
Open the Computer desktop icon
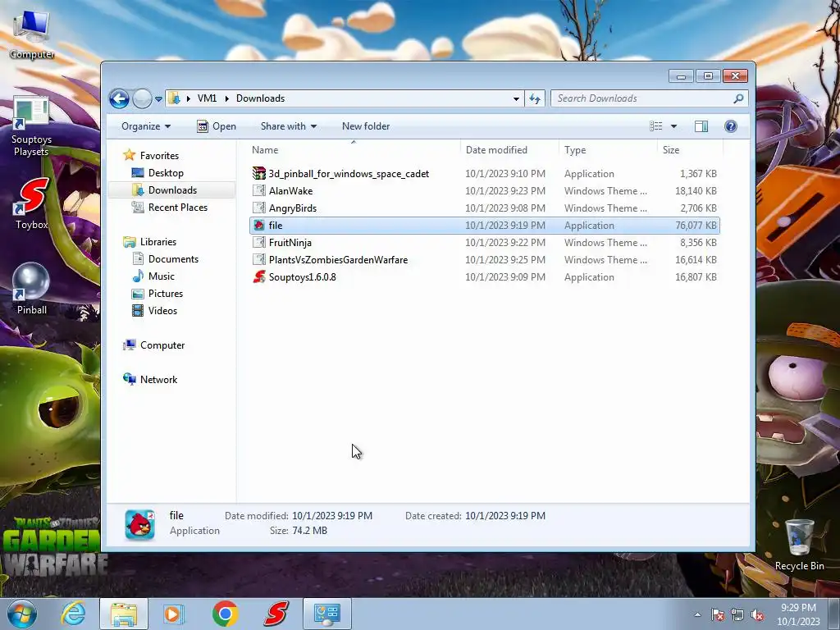pyautogui.click(x=32, y=34)
